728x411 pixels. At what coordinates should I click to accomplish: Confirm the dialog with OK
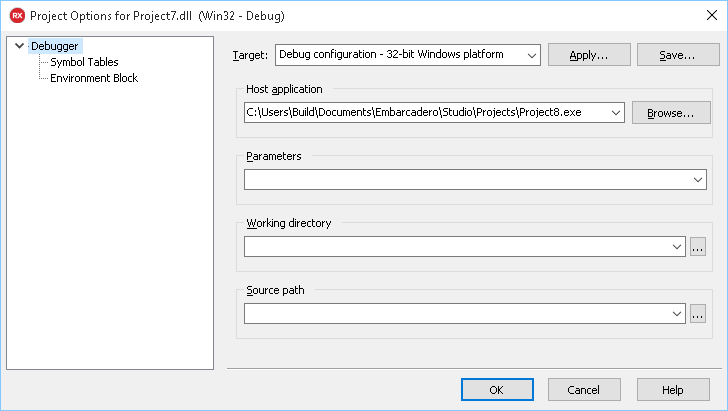[x=497, y=389]
